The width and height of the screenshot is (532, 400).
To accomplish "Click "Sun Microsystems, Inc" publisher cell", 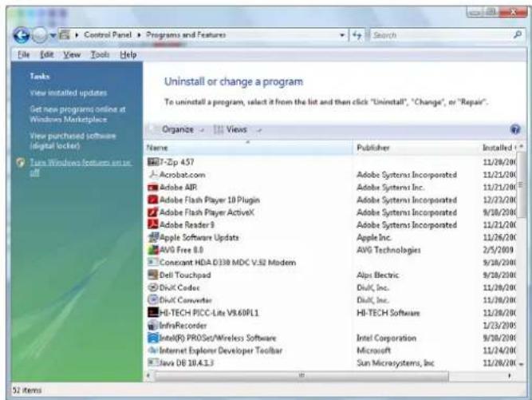I will (396, 363).
